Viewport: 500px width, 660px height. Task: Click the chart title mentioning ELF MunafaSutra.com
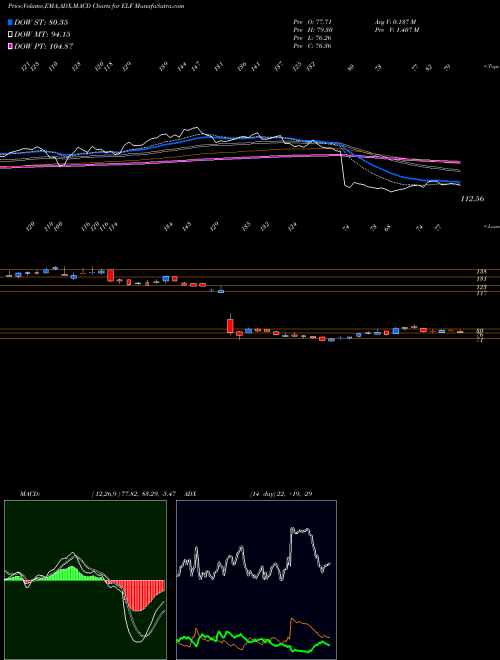tap(96, 7)
